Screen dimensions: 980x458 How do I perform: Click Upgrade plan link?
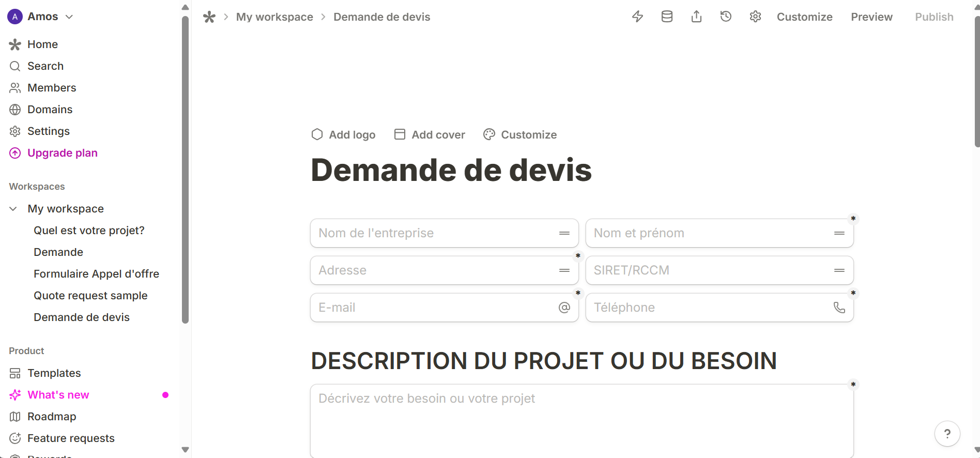(x=63, y=153)
